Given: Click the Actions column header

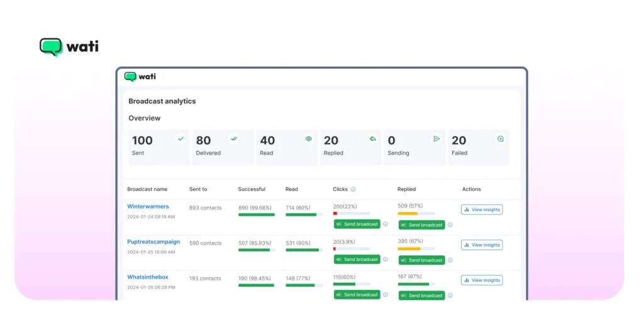Looking at the screenshot, I should (472, 189).
